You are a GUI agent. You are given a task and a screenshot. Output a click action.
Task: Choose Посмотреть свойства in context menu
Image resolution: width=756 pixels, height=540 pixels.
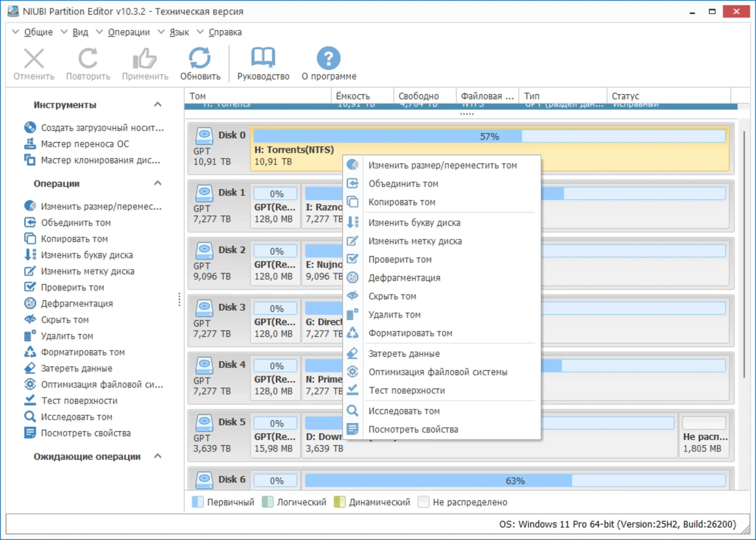442,429
